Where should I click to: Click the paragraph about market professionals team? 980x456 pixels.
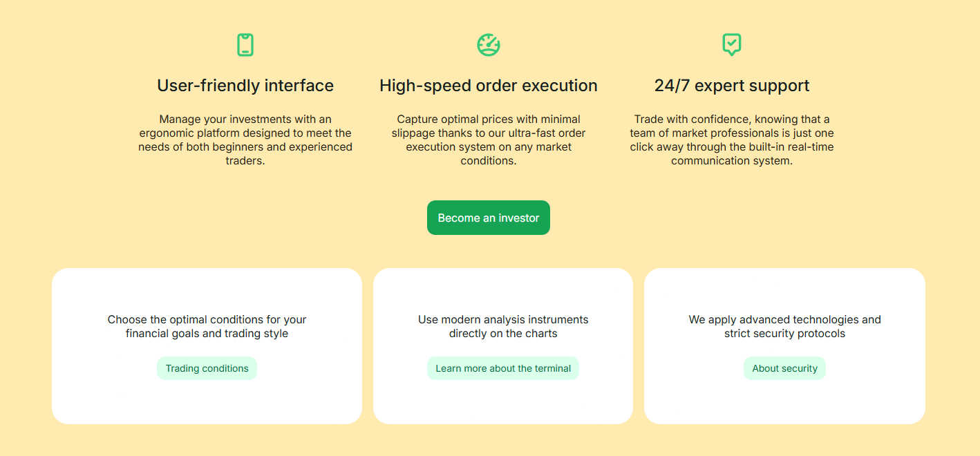click(732, 140)
